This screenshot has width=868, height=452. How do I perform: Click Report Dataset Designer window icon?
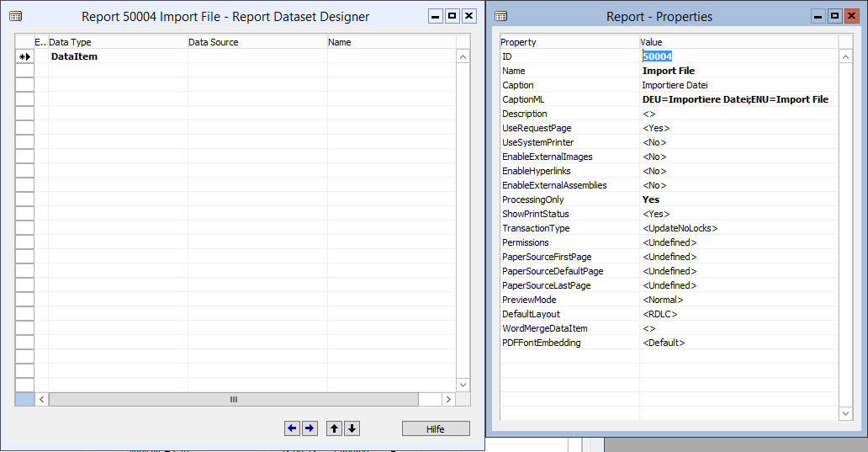click(x=15, y=16)
